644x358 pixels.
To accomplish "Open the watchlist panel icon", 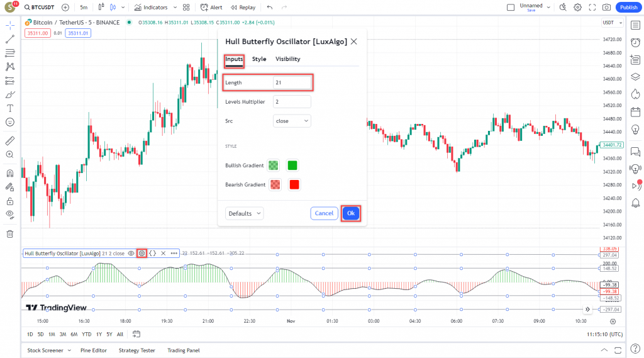I will tap(635, 26).
